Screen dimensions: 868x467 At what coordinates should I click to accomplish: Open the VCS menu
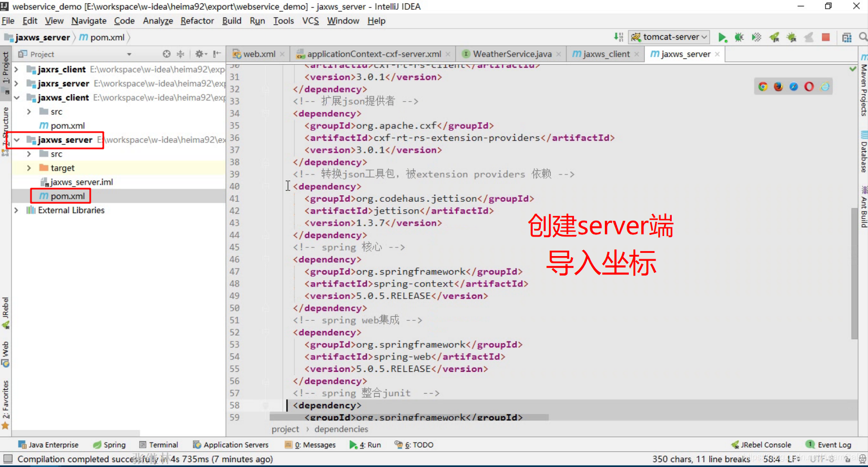tap(310, 21)
